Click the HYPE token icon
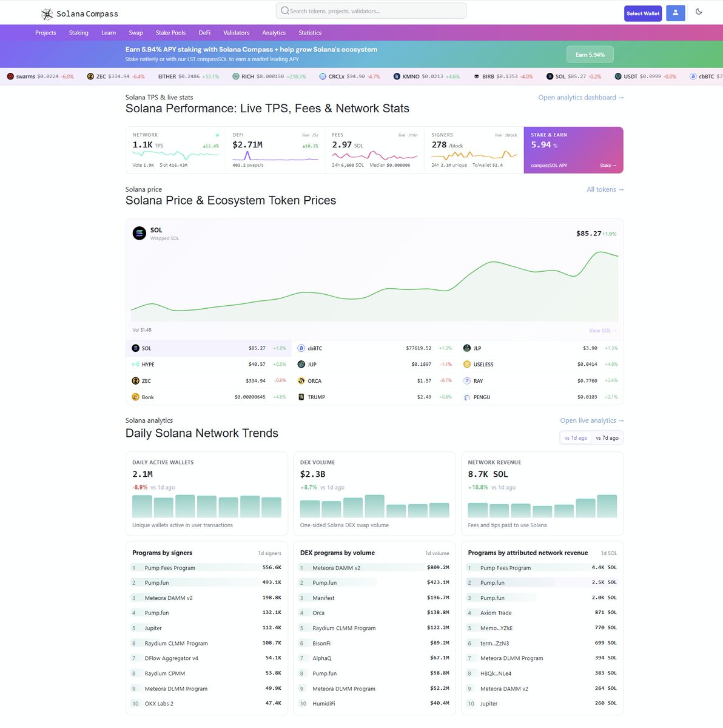723x728 pixels. [x=135, y=365]
